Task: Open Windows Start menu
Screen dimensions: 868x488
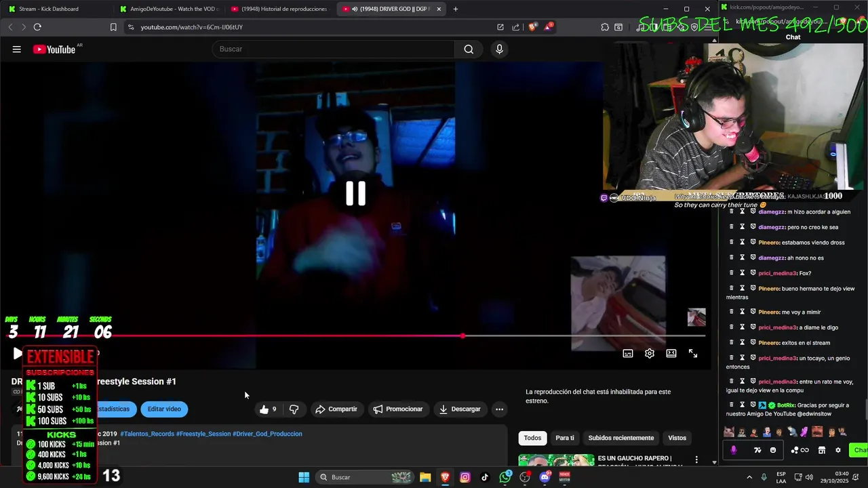Action: pyautogui.click(x=304, y=477)
